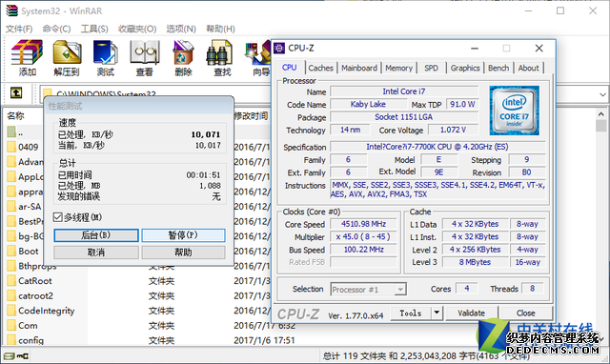Switch to the Memory tab
The height and width of the screenshot is (364, 610).
pyautogui.click(x=398, y=68)
